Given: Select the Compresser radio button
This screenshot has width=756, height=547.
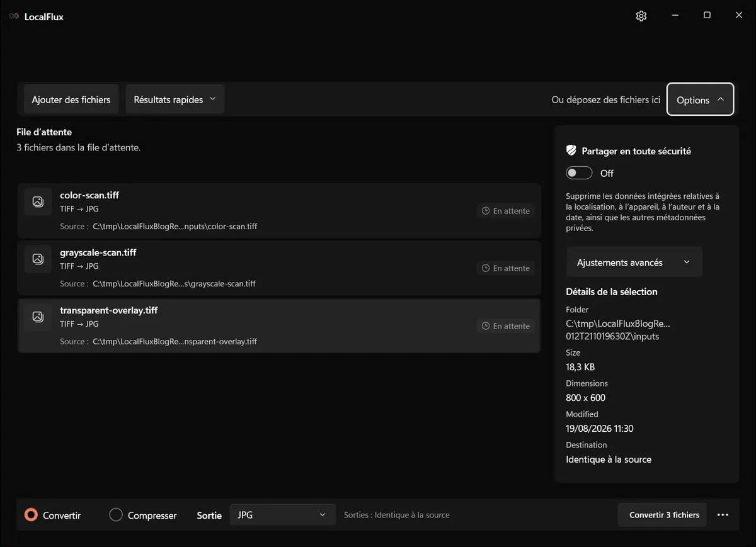Looking at the screenshot, I should point(116,515).
